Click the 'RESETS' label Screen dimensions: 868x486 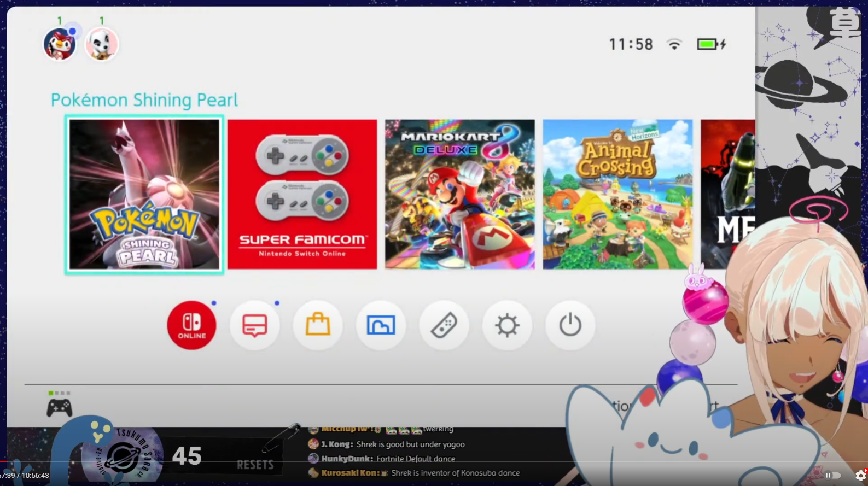[255, 465]
